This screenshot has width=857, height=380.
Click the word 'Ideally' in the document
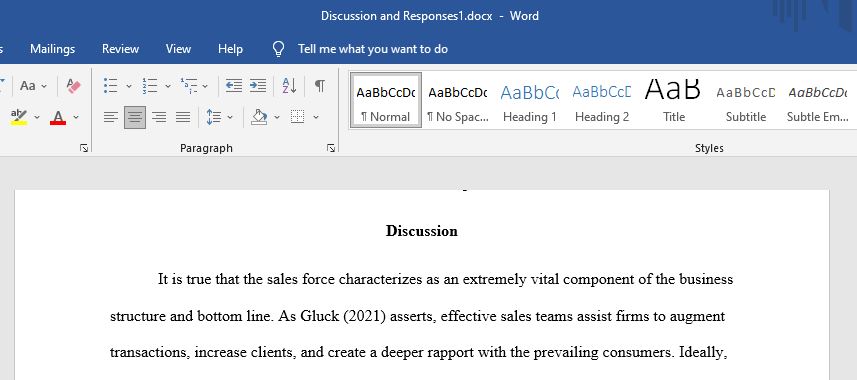tap(702, 353)
